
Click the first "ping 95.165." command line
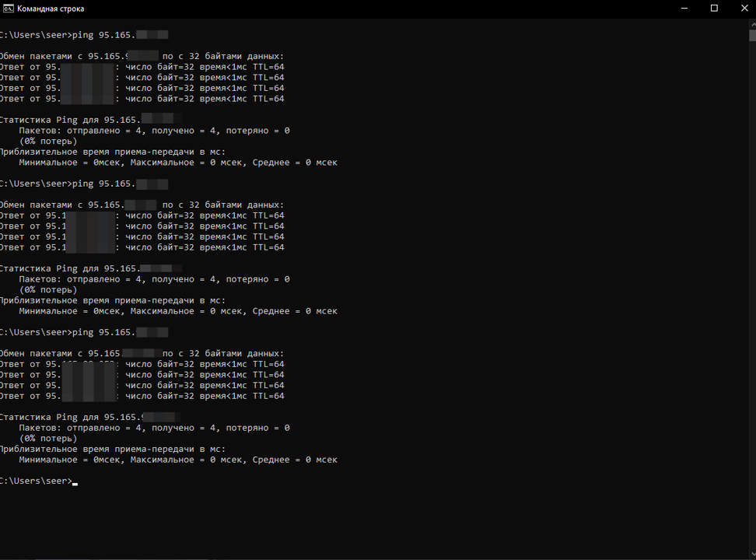pyautogui.click(x=84, y=35)
